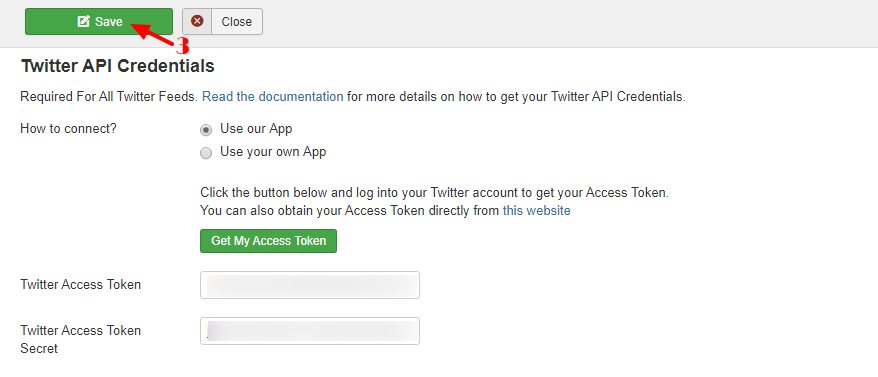Focus the Twitter Access Token field
Screen dimensions: 878x377
click(x=310, y=285)
